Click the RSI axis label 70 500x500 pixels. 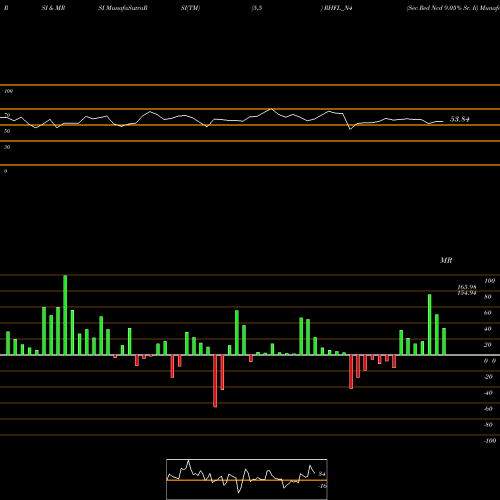(x=7, y=115)
